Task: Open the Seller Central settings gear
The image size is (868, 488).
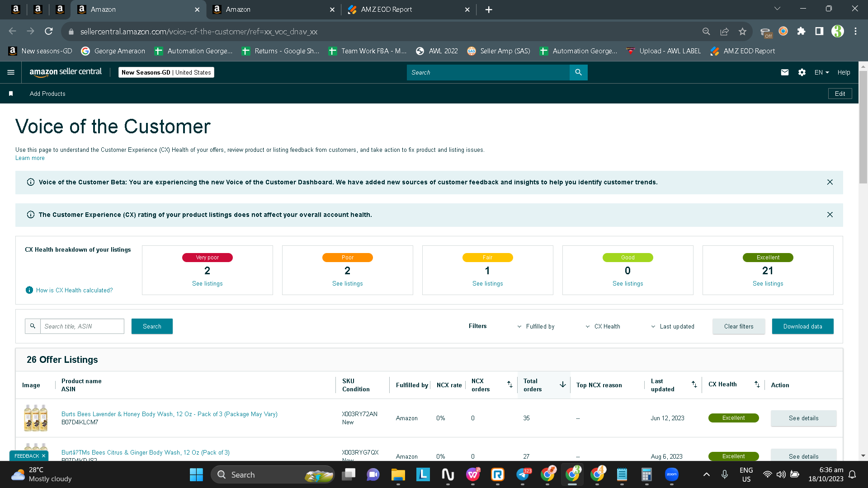Action: (x=802, y=72)
